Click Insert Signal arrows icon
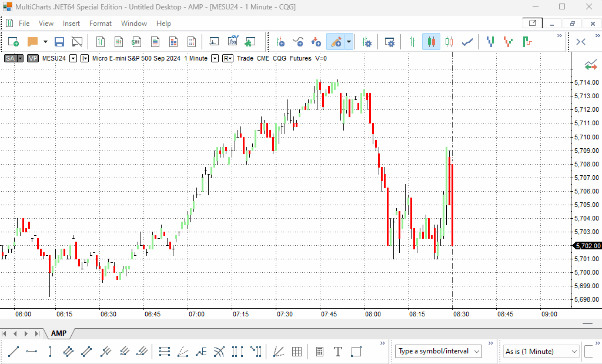The height and width of the screenshot is (364, 602). pos(316,42)
